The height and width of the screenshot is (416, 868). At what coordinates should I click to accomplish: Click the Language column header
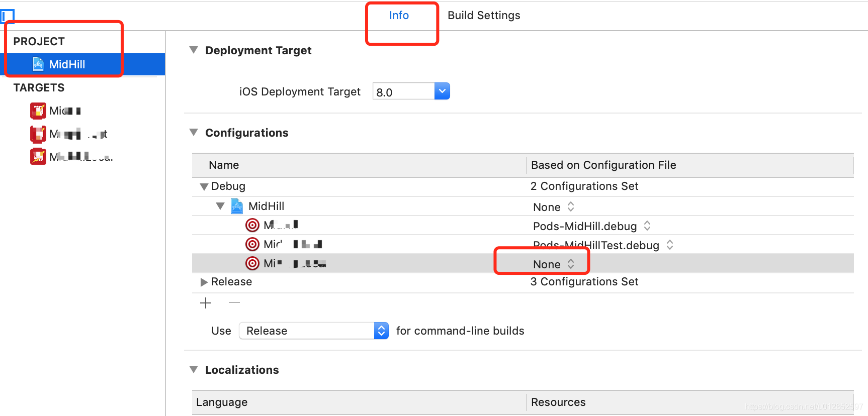click(359, 402)
